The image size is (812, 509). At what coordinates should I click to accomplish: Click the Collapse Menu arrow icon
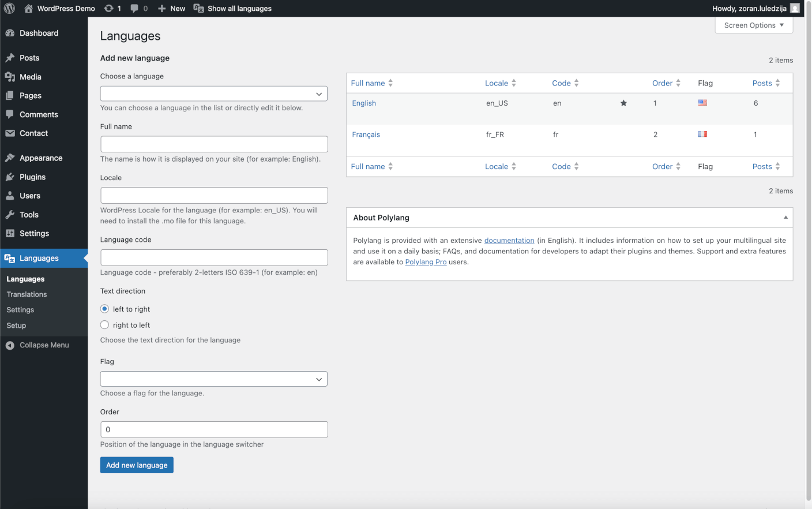pos(10,345)
